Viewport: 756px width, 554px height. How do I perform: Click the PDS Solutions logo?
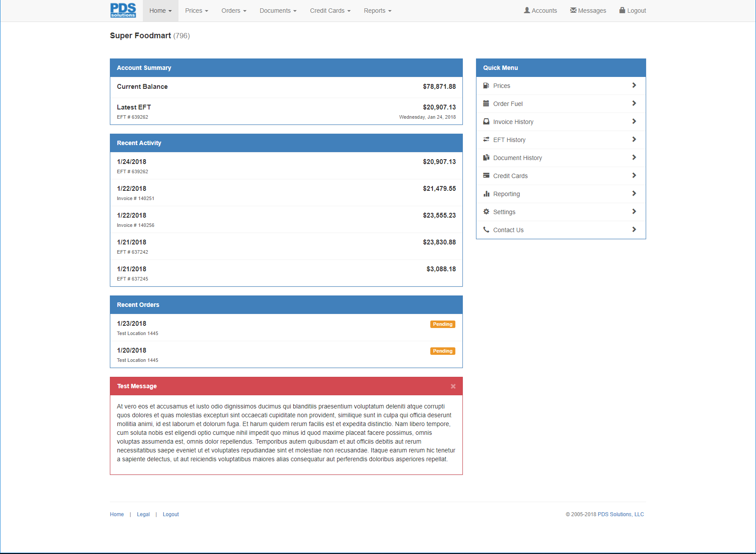pyautogui.click(x=123, y=10)
